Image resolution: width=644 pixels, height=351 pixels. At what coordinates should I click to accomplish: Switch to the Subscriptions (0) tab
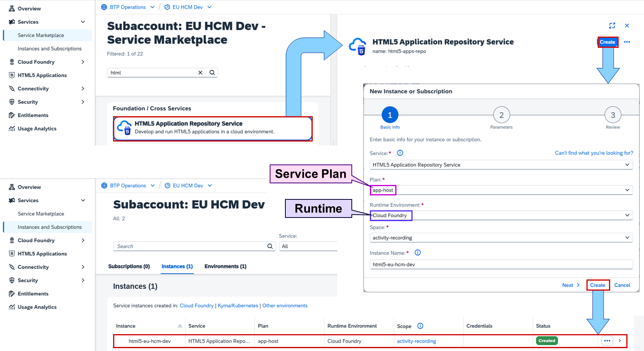[129, 266]
